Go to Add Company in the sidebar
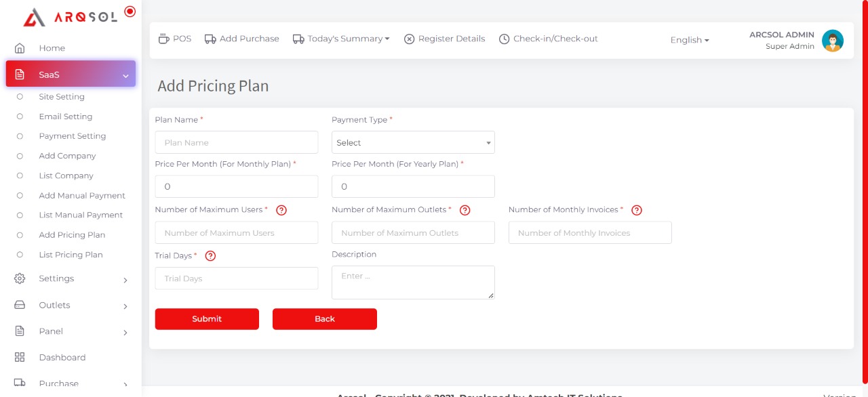Image resolution: width=868 pixels, height=397 pixels. (x=67, y=156)
